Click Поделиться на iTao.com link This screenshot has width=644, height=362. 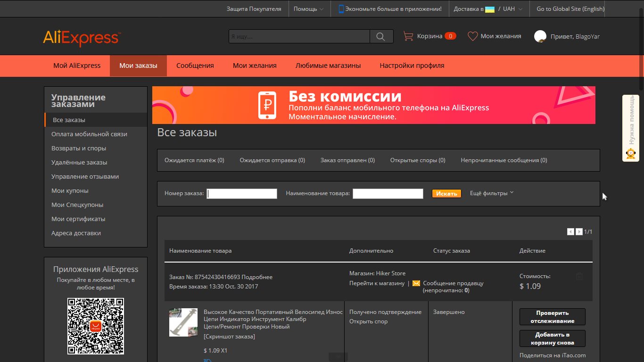click(553, 355)
